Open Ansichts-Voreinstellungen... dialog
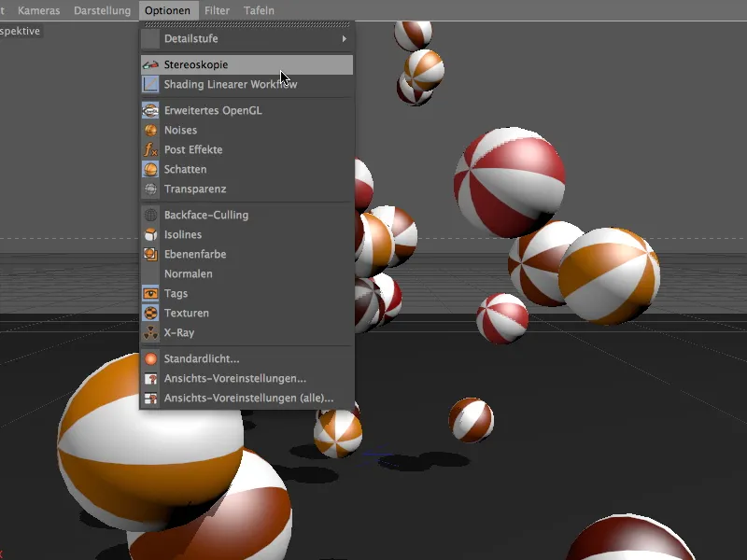 247,379
